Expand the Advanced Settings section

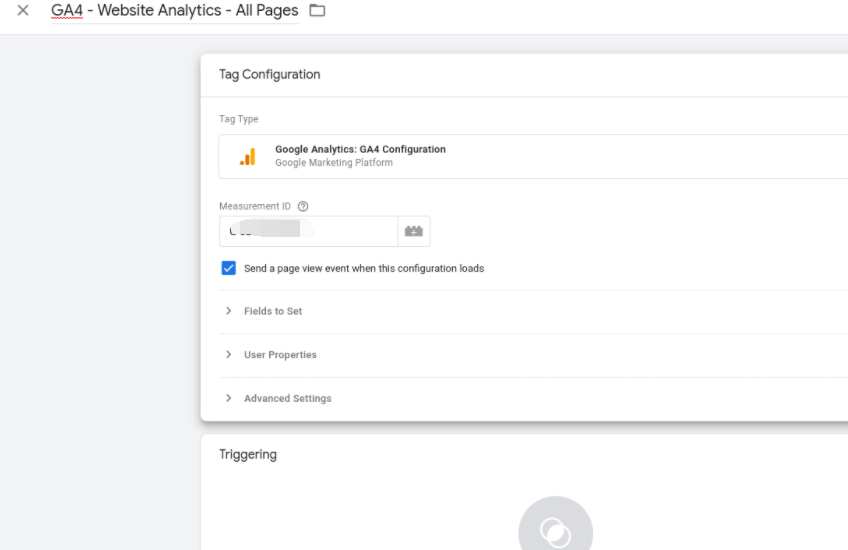(533, 399)
